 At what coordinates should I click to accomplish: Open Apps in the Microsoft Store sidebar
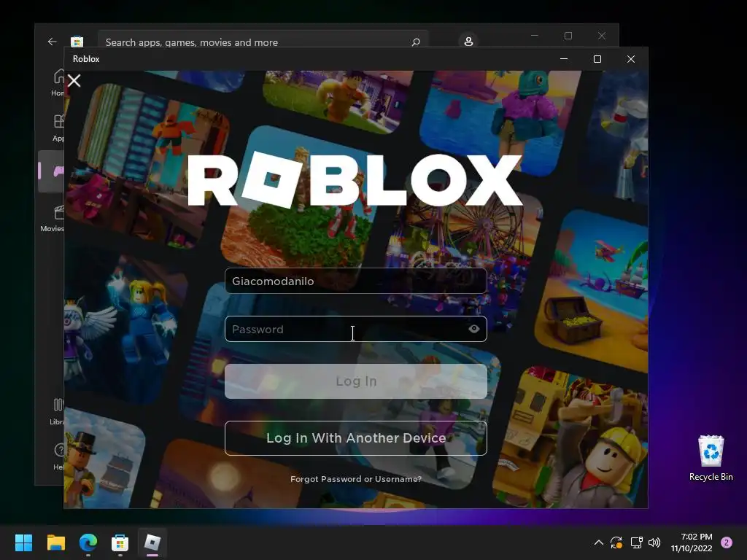[x=57, y=128]
